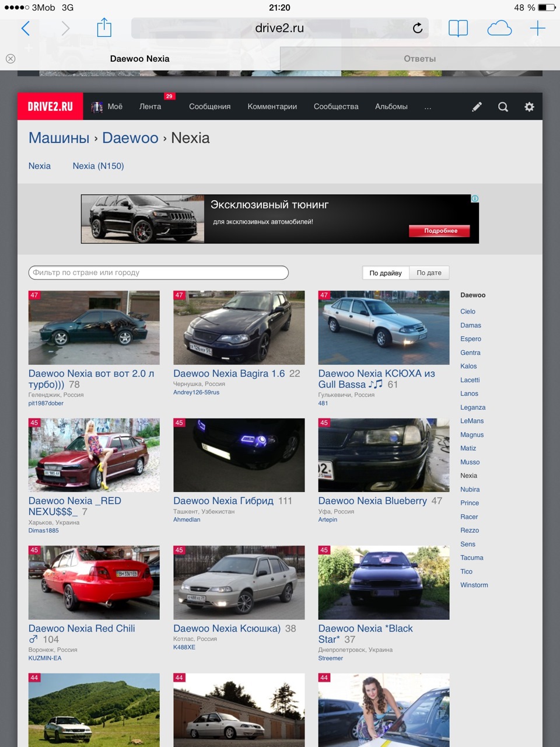Select Nubira model in sidebar
This screenshot has height=747, width=560.
point(470,490)
